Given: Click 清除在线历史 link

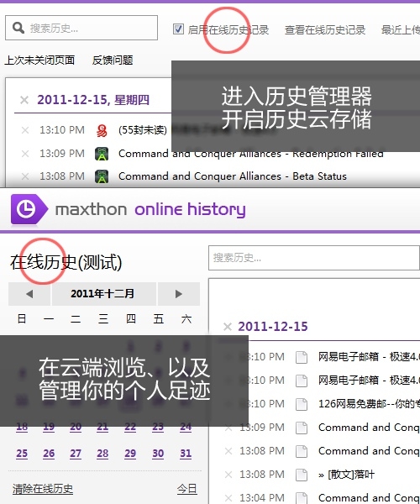Looking at the screenshot, I should pos(43,489).
